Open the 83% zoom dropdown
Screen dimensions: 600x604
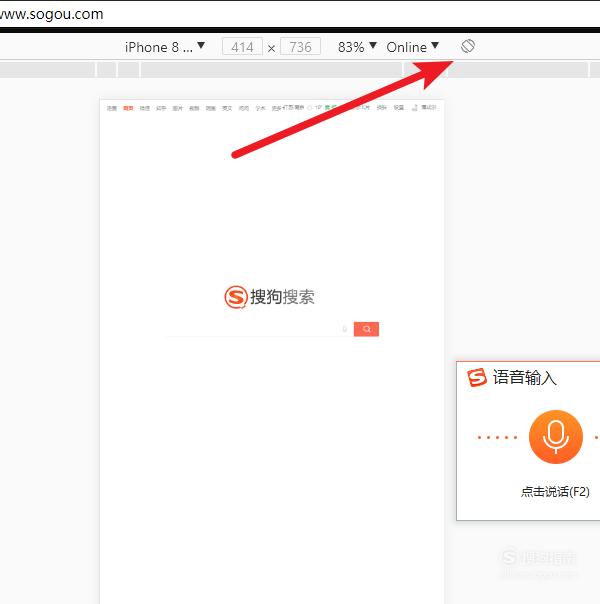(357, 47)
